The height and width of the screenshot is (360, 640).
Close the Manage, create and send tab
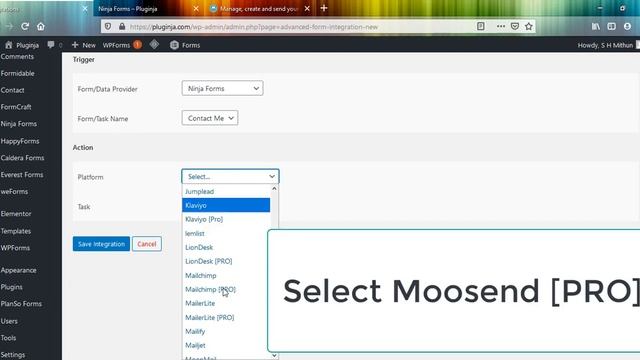tap(307, 9)
